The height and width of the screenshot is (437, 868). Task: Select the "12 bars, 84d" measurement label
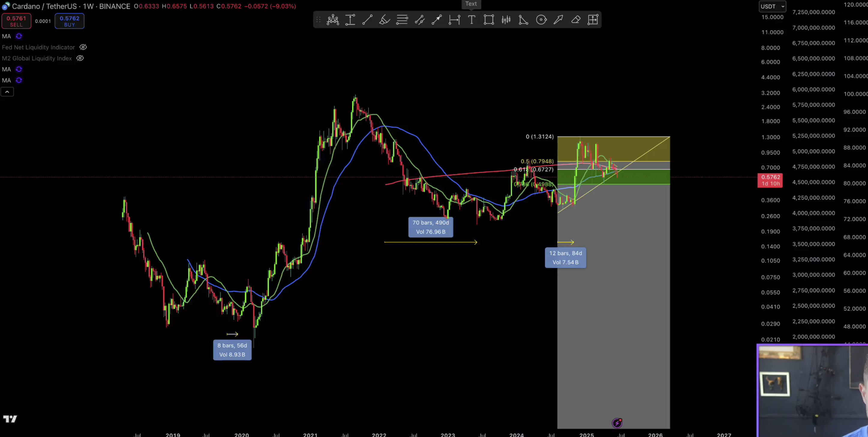565,258
